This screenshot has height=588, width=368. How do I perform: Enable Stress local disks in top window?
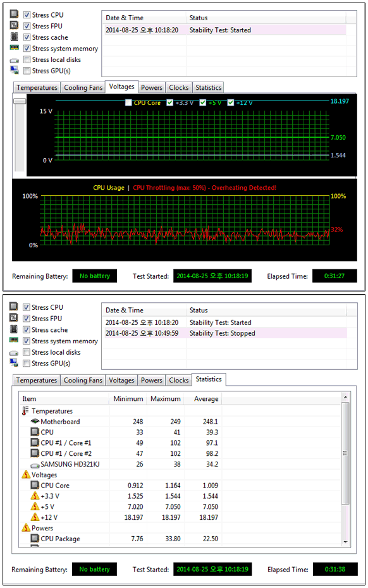pos(27,59)
